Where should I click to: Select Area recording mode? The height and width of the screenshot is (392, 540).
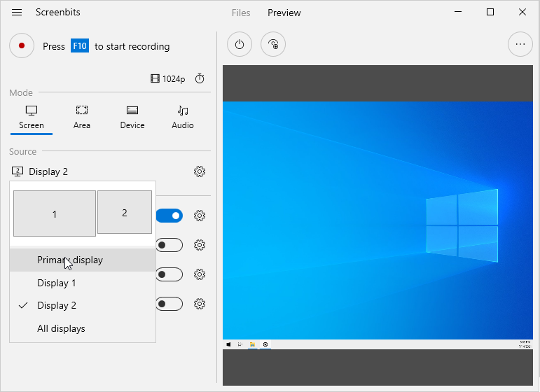click(82, 118)
